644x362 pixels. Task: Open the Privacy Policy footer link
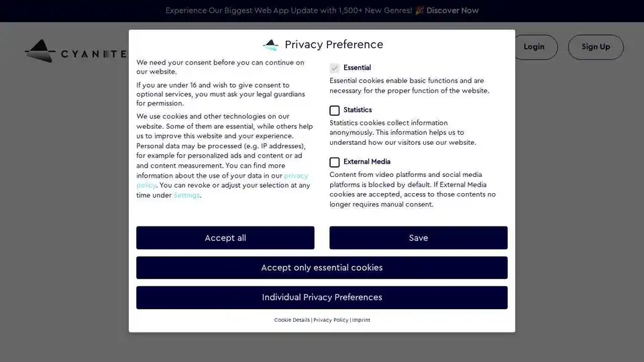pyautogui.click(x=331, y=320)
